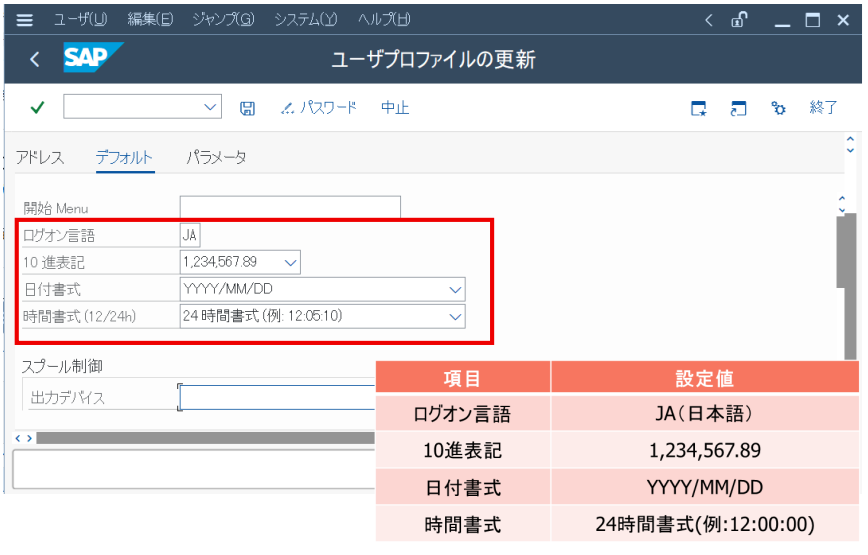
Task: Click the create new session icon
Action: 699,108
